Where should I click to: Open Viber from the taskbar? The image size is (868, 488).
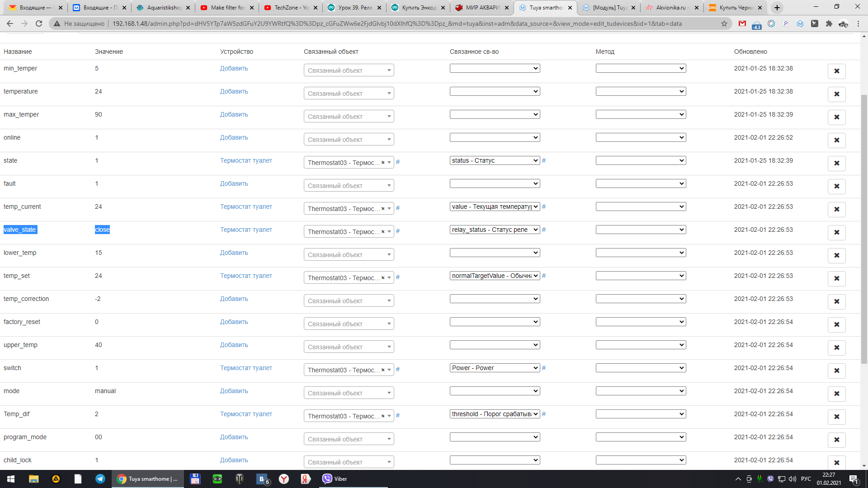point(335,479)
